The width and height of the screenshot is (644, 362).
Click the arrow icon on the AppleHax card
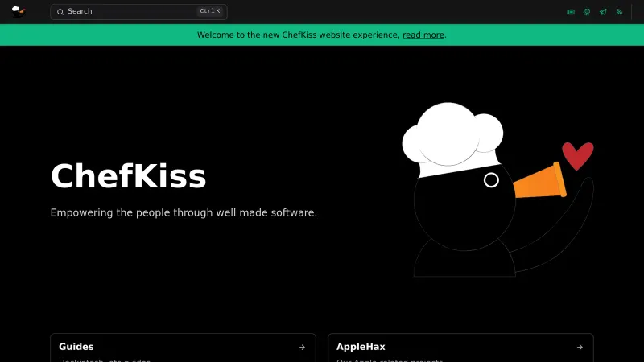(580, 348)
